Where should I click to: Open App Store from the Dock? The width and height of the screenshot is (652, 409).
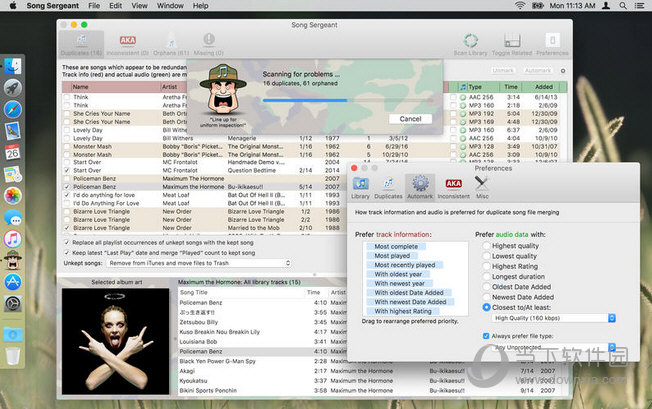coord(13,282)
